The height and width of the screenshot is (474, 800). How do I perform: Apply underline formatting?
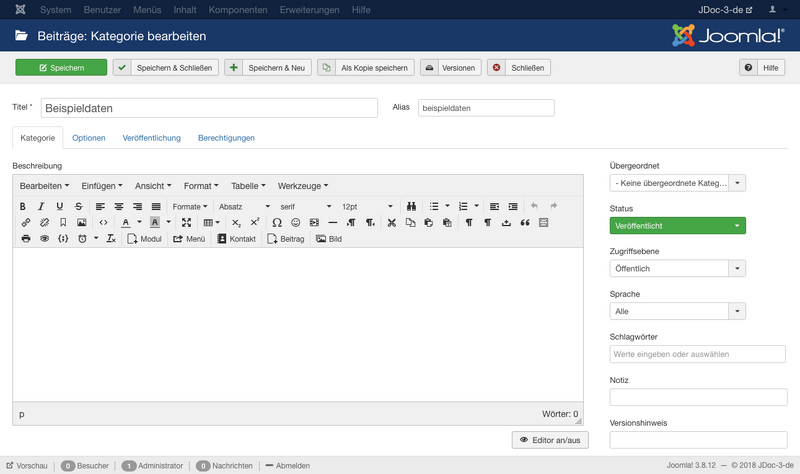point(60,206)
